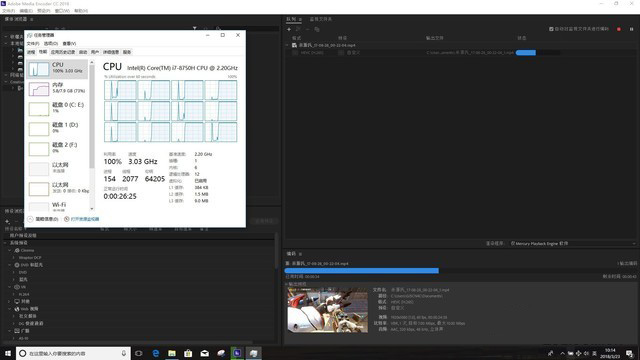Collapse the queued mp4 source item
The image size is (640, 360).
pyautogui.click(x=287, y=45)
